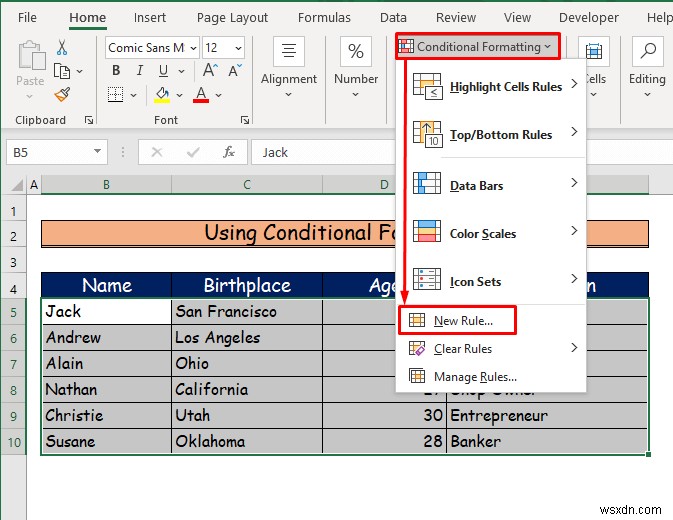Click the Borders icon
The height and width of the screenshot is (520, 673).
[x=115, y=94]
